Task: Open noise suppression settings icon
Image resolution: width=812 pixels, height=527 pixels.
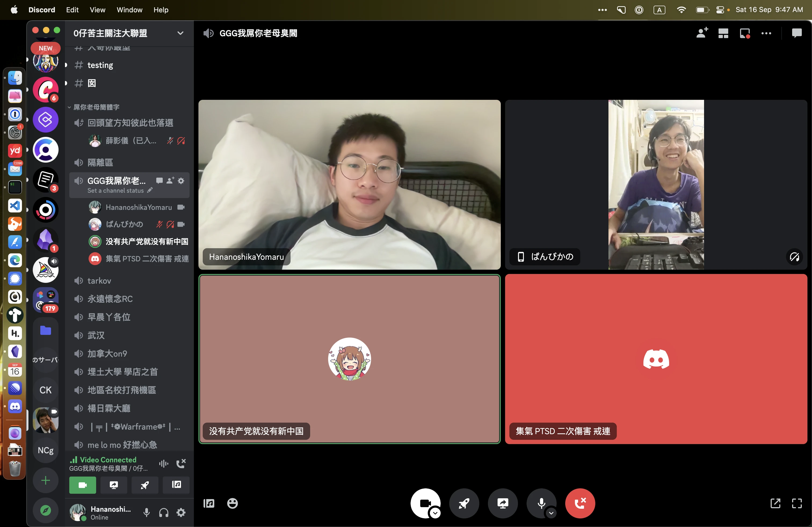Action: 164,464
